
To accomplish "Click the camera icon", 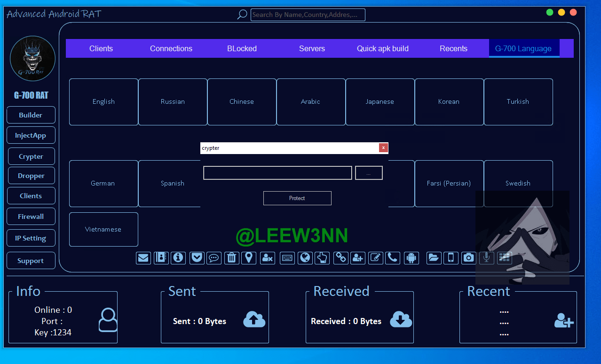I will [x=468, y=258].
